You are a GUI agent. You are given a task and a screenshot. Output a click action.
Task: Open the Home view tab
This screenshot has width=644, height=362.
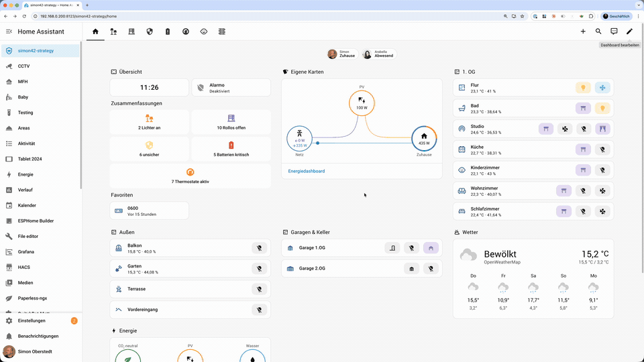(x=95, y=32)
